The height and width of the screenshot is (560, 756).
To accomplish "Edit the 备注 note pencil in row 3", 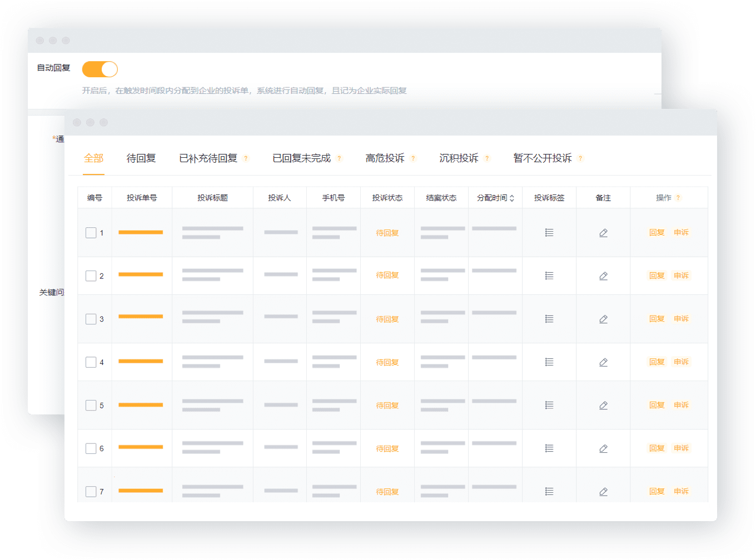I will (603, 319).
